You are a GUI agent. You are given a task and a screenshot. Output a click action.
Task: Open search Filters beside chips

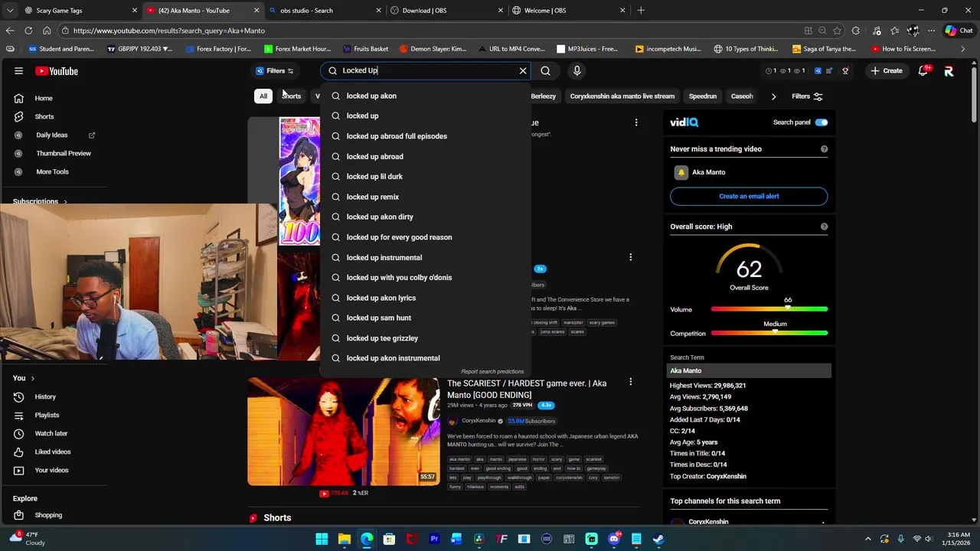click(x=807, y=96)
